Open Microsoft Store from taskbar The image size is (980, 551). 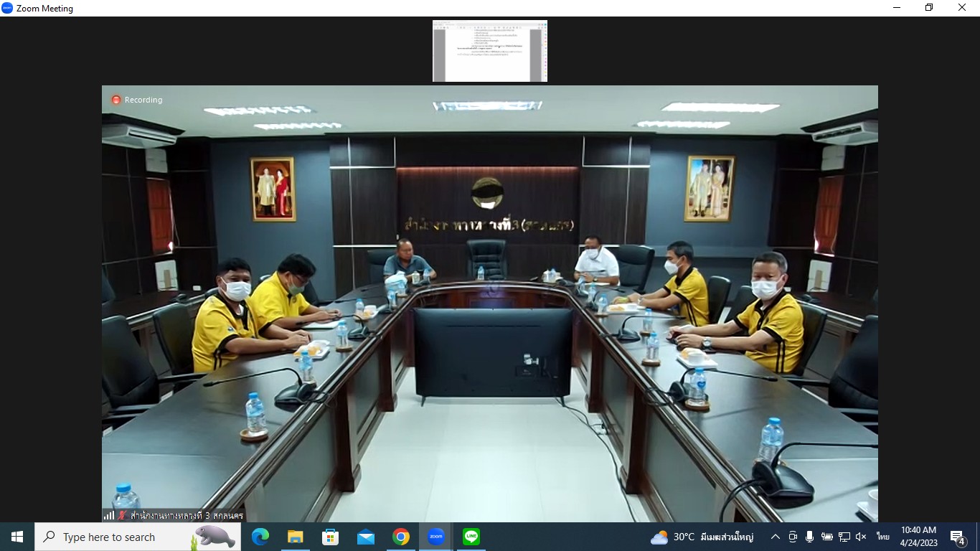click(330, 537)
